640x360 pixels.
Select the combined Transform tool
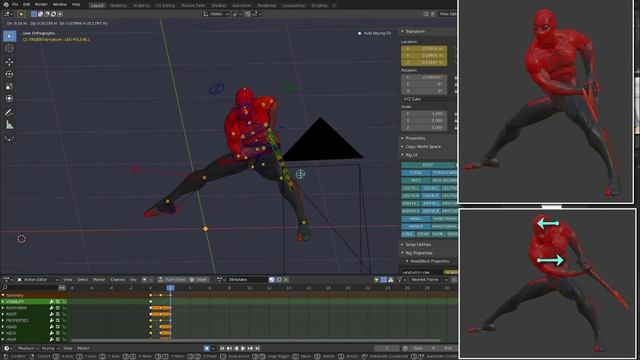pyautogui.click(x=9, y=99)
